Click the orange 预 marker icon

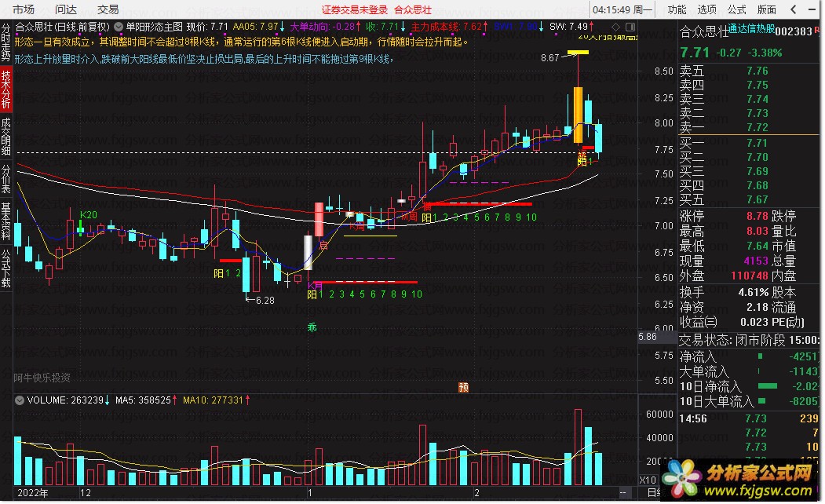coord(464,387)
